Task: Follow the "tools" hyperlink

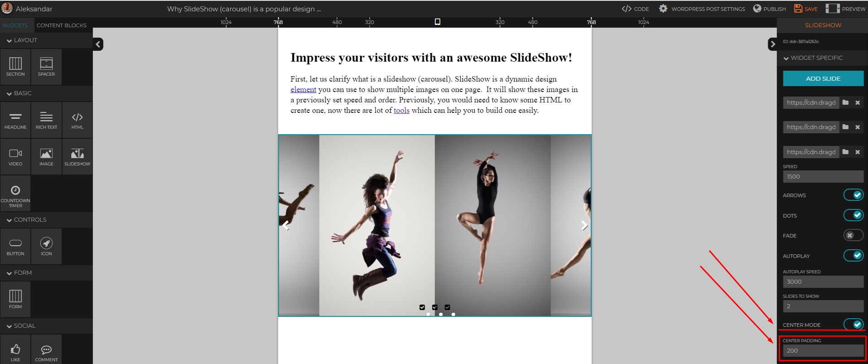Action: tap(401, 111)
